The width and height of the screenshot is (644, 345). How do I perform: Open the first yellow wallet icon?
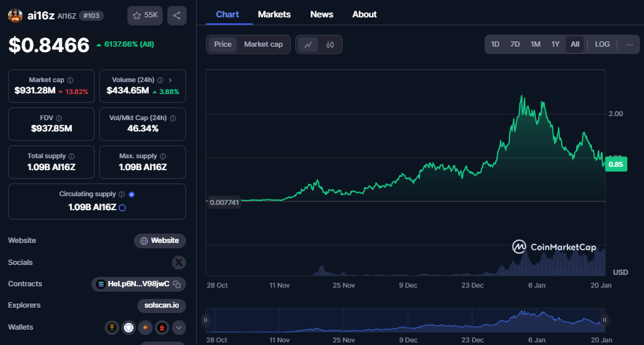coord(112,328)
